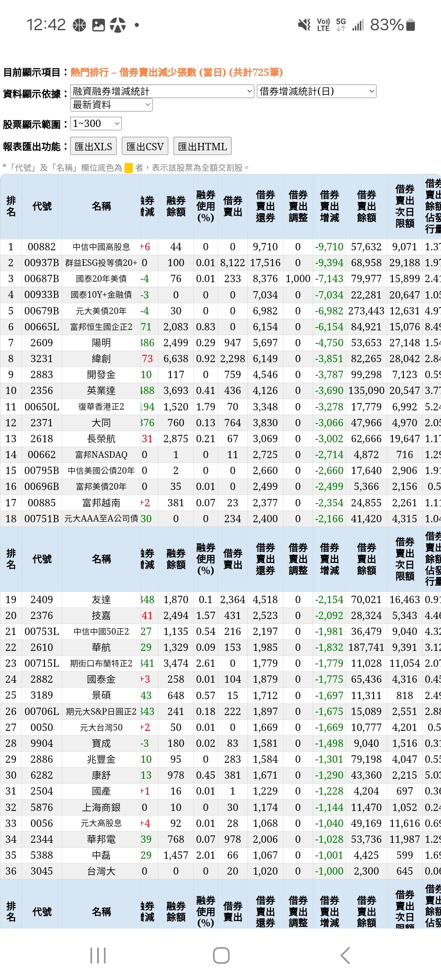Sort by 融券餘額 in top header

[x=176, y=206]
